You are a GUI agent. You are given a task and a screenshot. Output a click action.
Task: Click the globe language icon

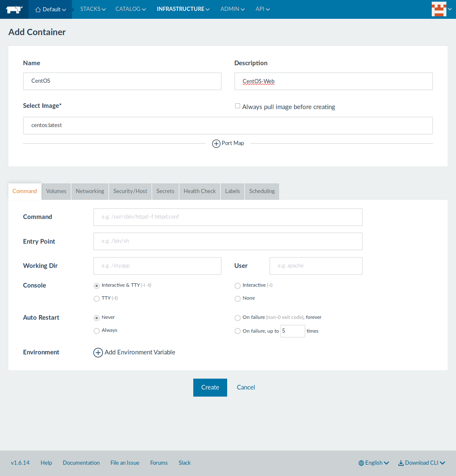(x=361, y=463)
